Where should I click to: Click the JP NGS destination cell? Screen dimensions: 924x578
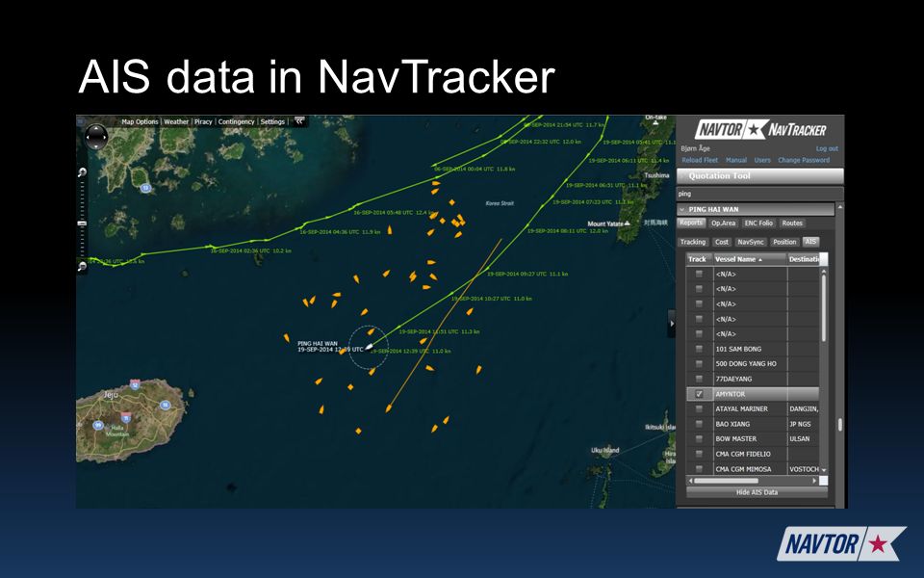pos(800,424)
